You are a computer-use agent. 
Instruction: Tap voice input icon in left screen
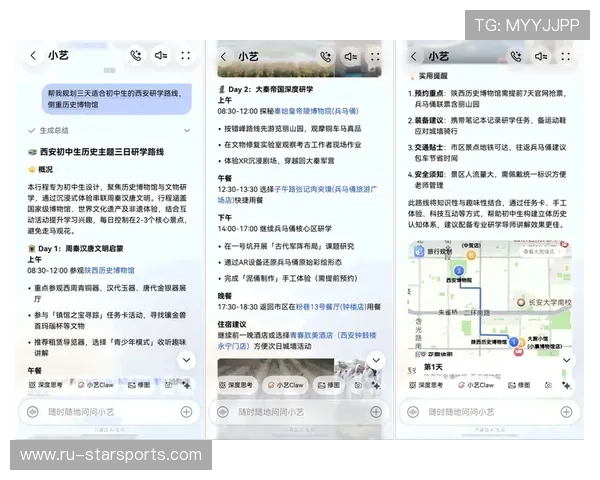33,412
